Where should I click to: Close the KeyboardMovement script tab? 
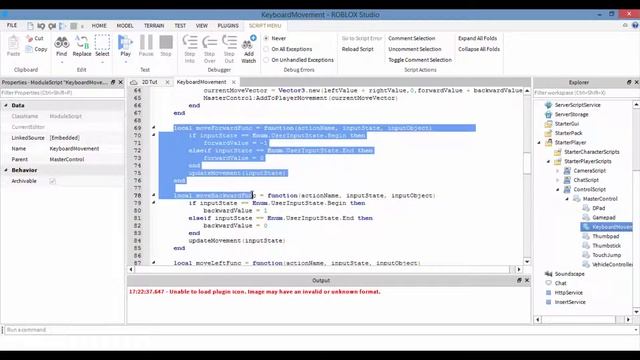tap(234, 82)
